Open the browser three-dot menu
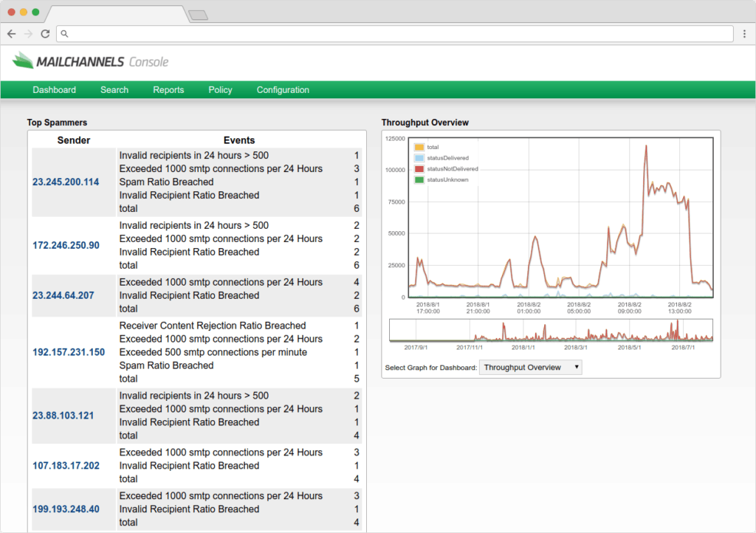Image resolution: width=756 pixels, height=533 pixels. (x=744, y=34)
